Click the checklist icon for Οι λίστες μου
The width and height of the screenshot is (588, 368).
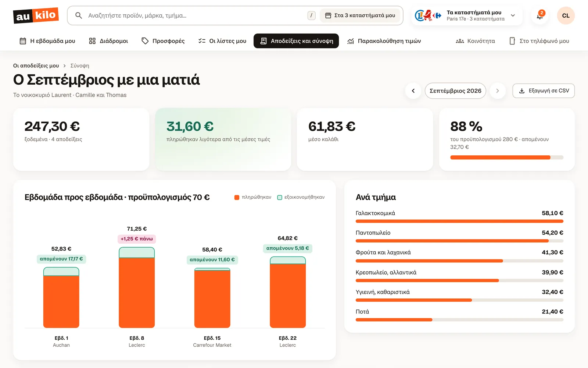(202, 41)
